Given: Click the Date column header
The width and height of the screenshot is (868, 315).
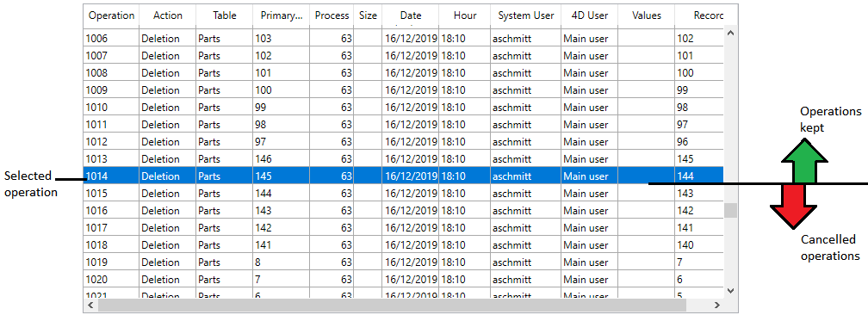Looking at the screenshot, I should (x=410, y=15).
